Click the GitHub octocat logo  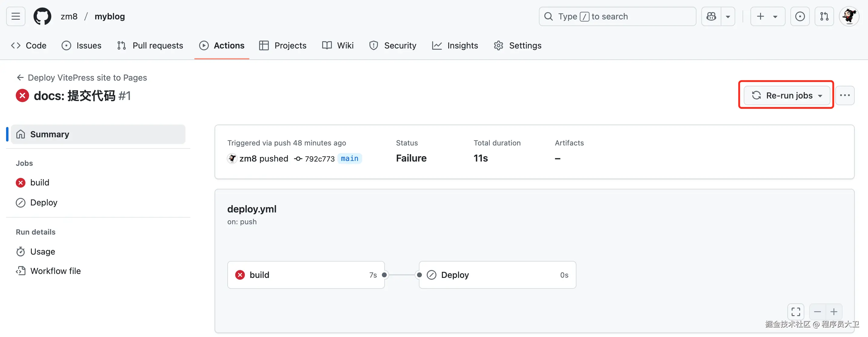pyautogui.click(x=42, y=16)
